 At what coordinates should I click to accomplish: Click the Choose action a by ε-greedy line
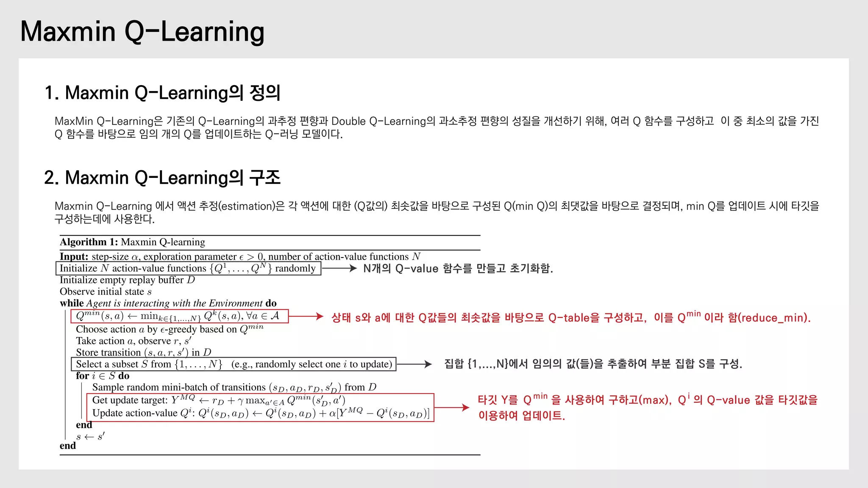coord(170,329)
